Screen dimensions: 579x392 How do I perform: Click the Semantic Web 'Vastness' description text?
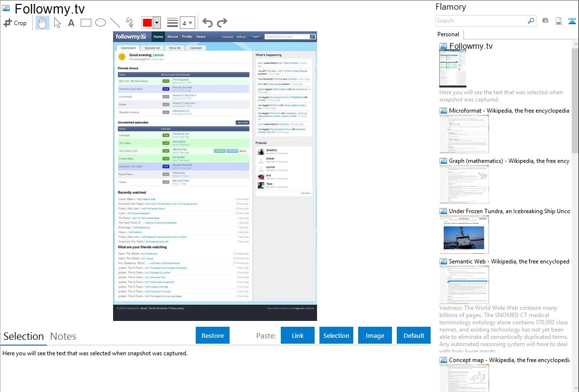(504, 330)
